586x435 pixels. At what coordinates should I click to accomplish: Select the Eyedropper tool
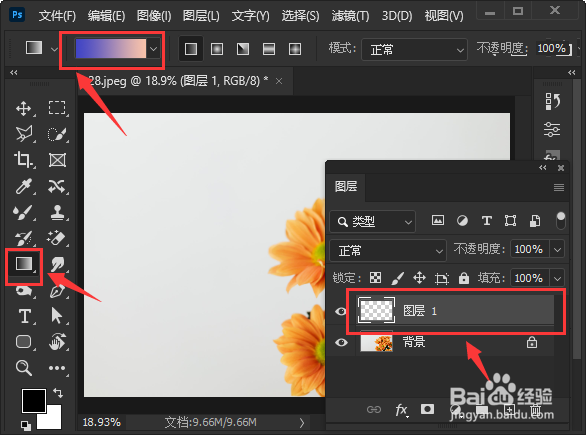[24, 186]
